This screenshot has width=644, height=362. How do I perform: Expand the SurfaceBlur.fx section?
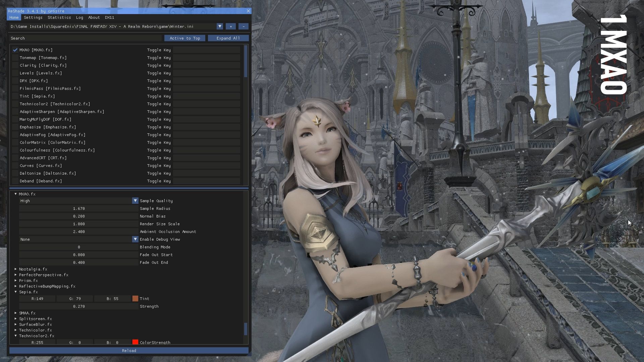(15, 324)
